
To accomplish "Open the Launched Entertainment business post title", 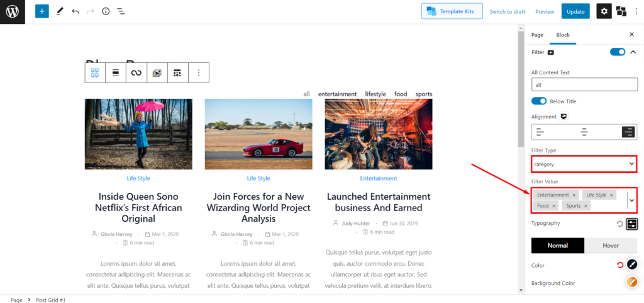I will pyautogui.click(x=378, y=202).
